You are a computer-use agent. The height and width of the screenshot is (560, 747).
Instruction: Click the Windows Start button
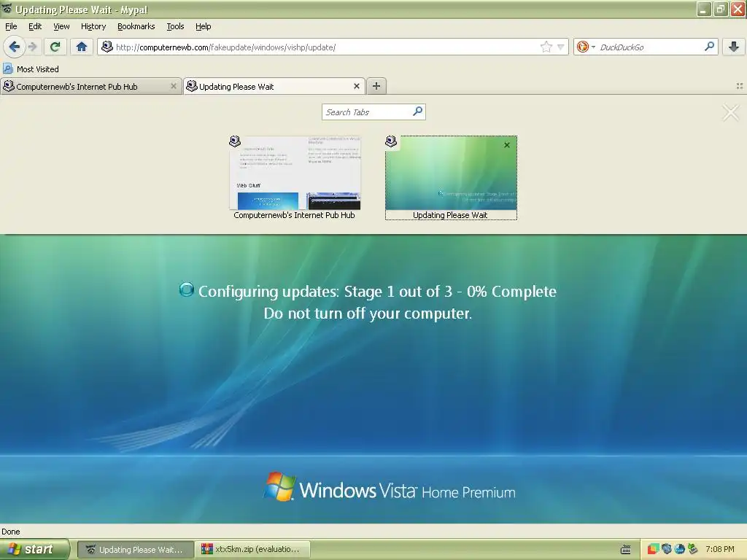click(34, 549)
